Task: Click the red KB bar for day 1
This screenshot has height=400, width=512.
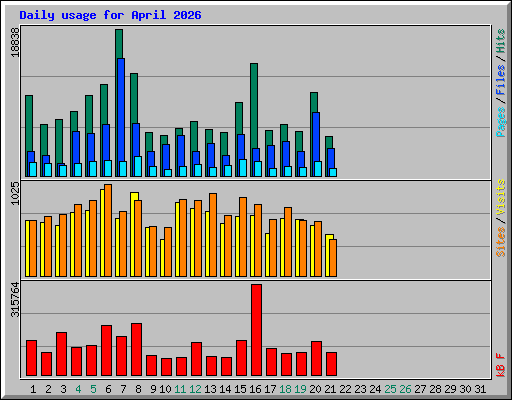Action: pyautogui.click(x=31, y=358)
